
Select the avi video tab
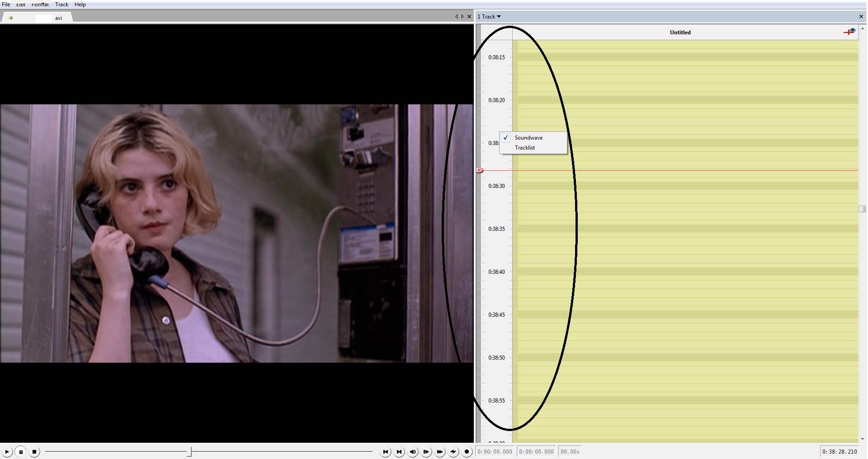coord(37,18)
